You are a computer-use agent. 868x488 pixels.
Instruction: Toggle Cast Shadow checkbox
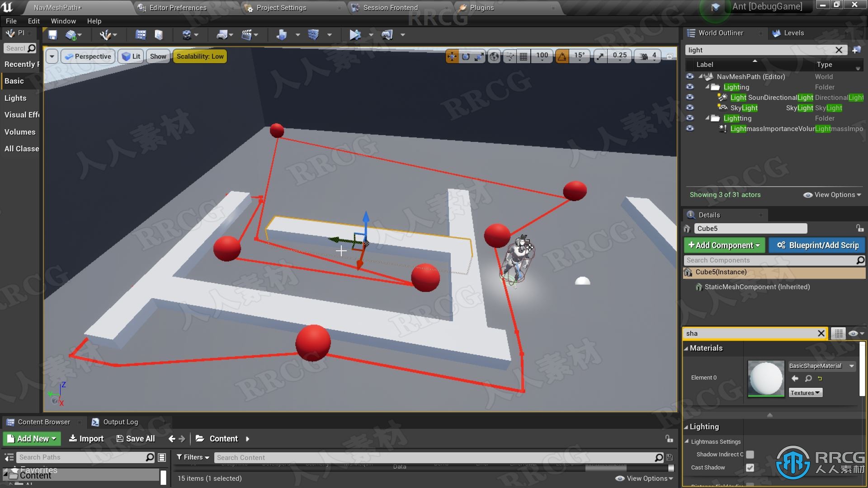click(x=750, y=467)
